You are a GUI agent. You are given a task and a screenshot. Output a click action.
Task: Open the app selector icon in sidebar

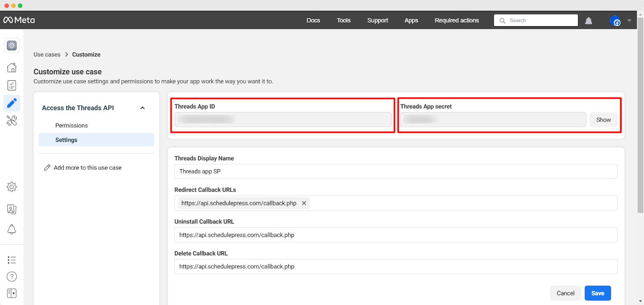(x=12, y=45)
